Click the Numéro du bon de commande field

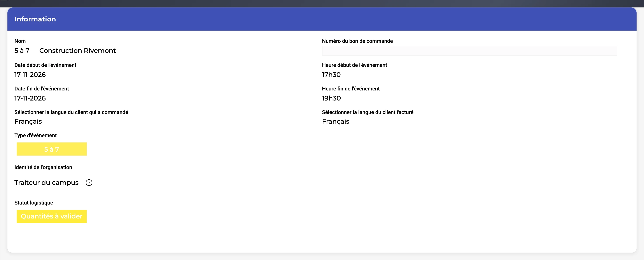tap(469, 51)
